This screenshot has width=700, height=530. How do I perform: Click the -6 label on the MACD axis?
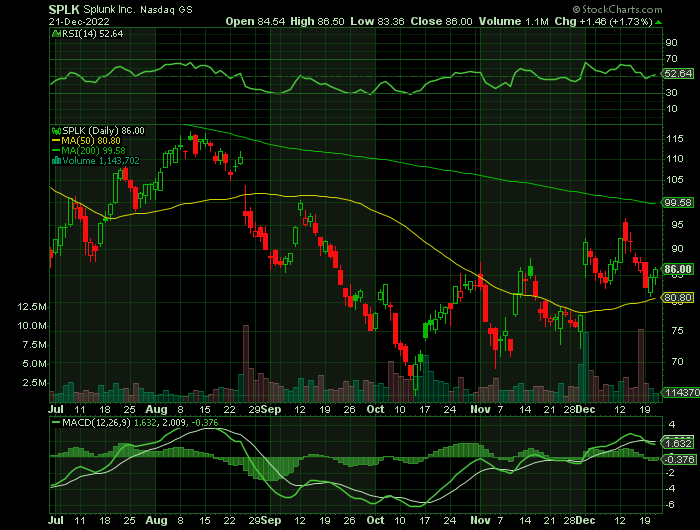(x=671, y=505)
